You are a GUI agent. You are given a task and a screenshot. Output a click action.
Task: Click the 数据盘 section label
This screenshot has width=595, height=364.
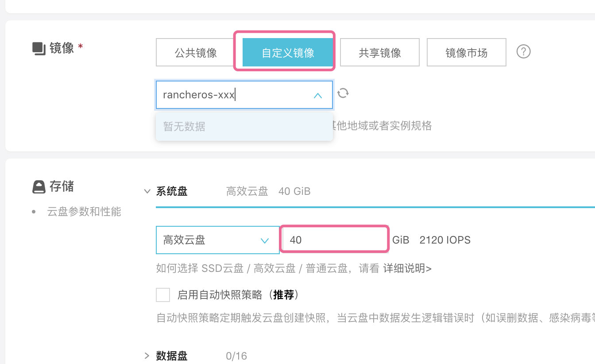coord(172,356)
